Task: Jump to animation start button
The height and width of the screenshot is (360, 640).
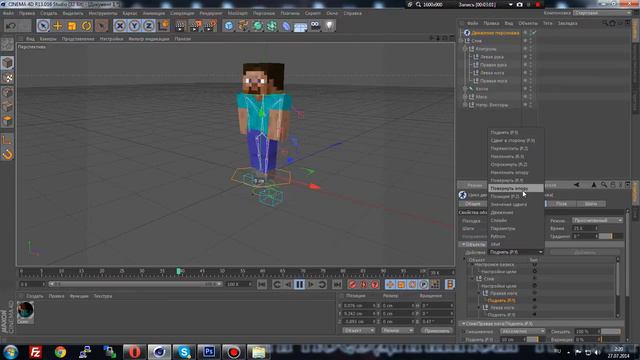Action: [x=262, y=284]
